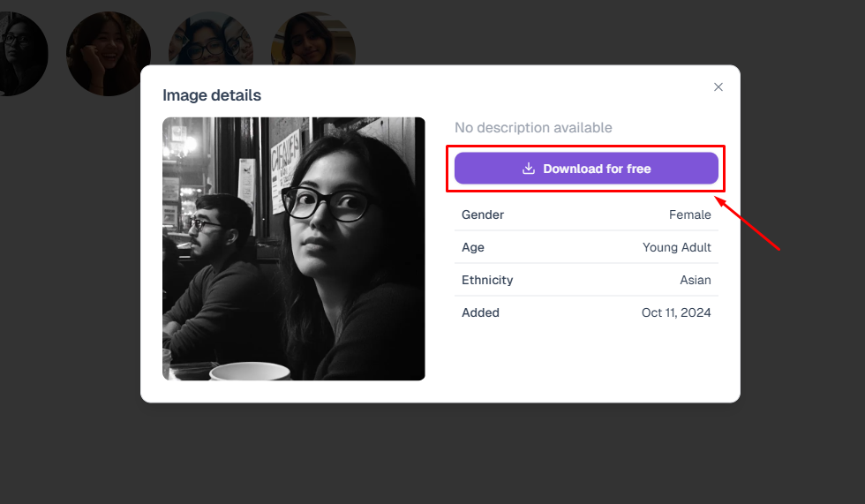Screen dimensions: 865x504
Task: Click the large black-and-white preview photo
Action: click(293, 249)
